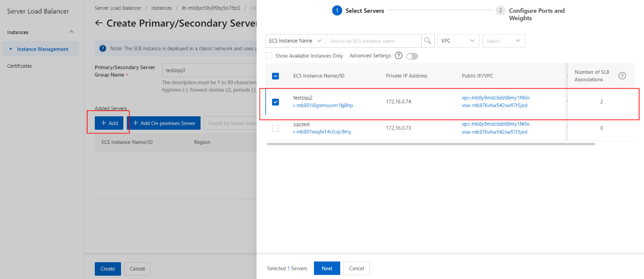Toggle the Advanced Settings switch
644x279 pixels.
tap(412, 56)
